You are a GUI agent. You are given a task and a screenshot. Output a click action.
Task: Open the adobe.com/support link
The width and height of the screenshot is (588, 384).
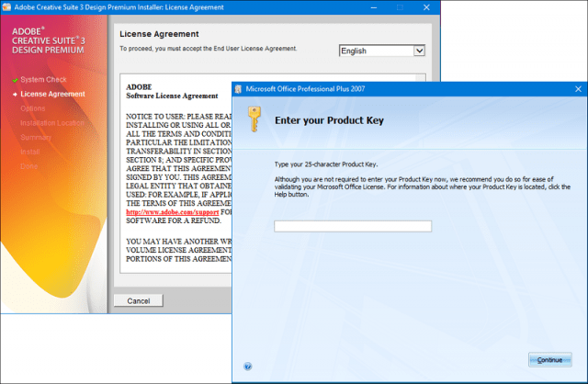click(x=172, y=212)
